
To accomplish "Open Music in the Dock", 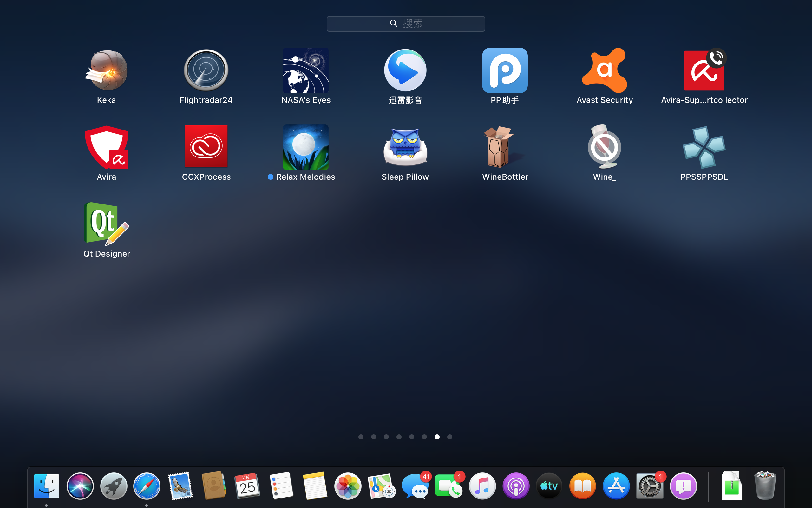I will point(482,486).
